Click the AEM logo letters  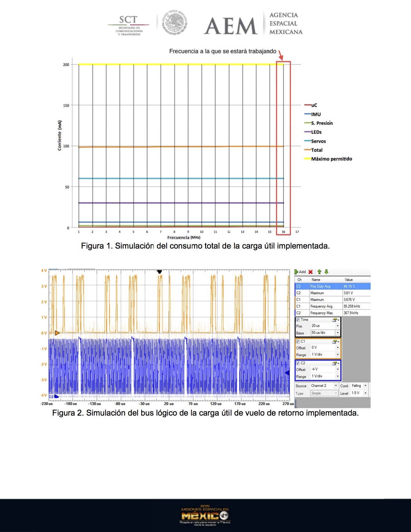tap(230, 26)
